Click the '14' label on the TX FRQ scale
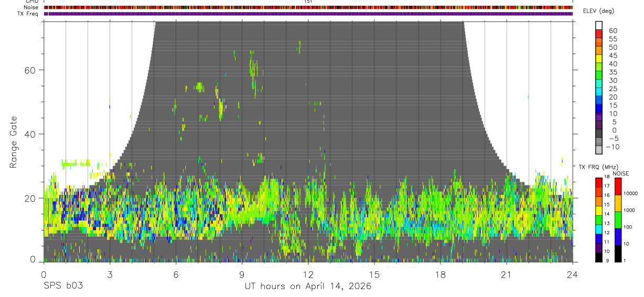 [x=607, y=214]
